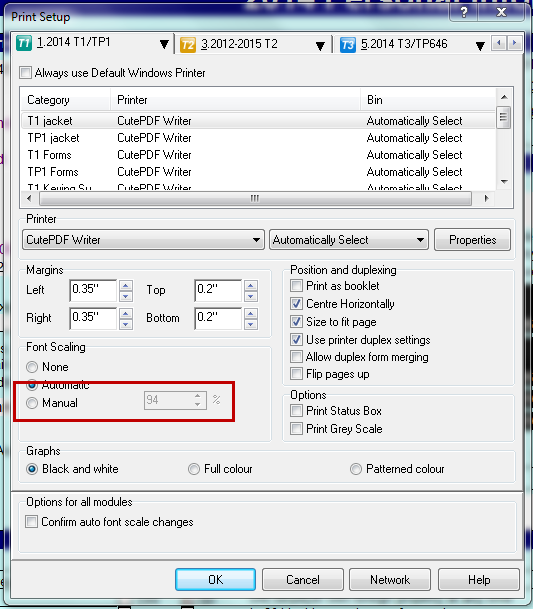Click the Properties button

[x=472, y=240]
